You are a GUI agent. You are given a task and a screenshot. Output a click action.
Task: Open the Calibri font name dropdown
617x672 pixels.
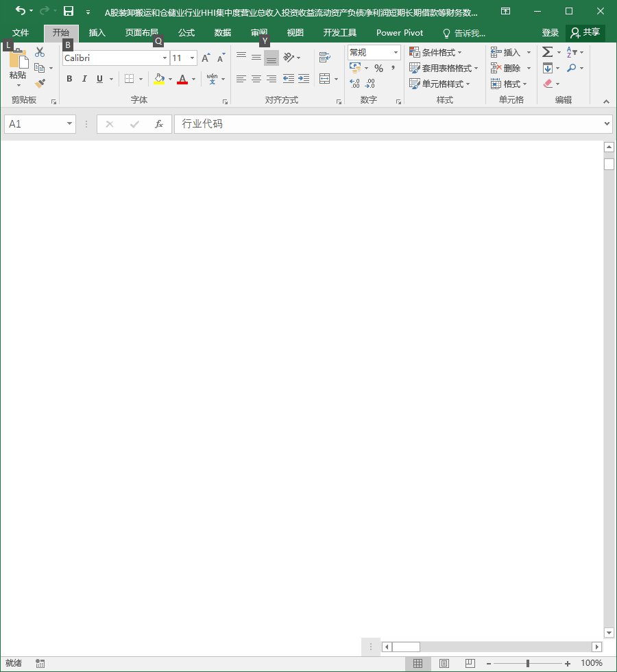pyautogui.click(x=165, y=58)
